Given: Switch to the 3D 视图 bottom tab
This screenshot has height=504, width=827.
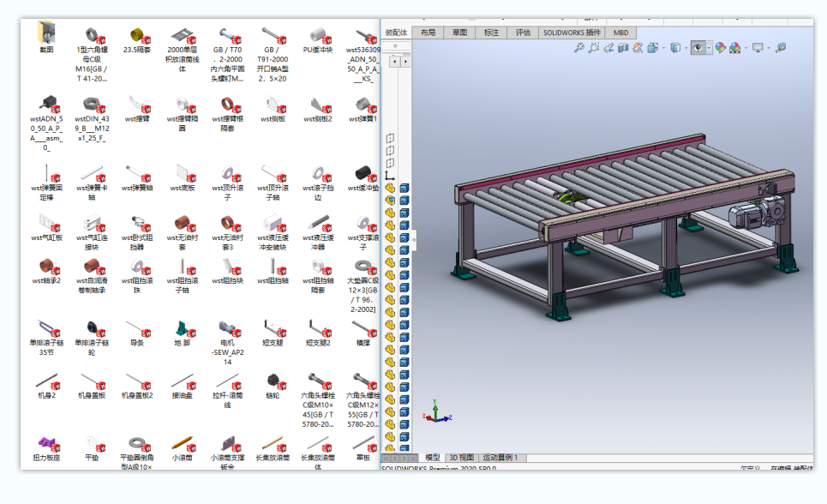Looking at the screenshot, I should tap(462, 458).
